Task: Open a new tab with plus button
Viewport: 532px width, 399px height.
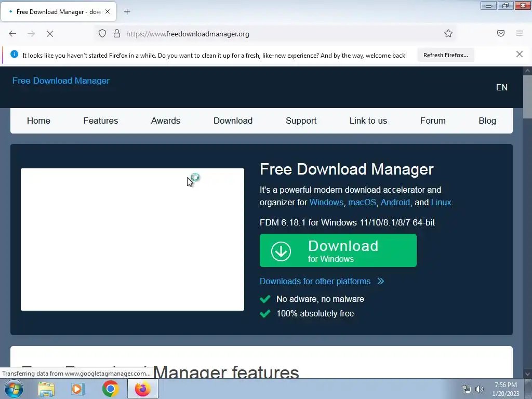Action: click(127, 12)
